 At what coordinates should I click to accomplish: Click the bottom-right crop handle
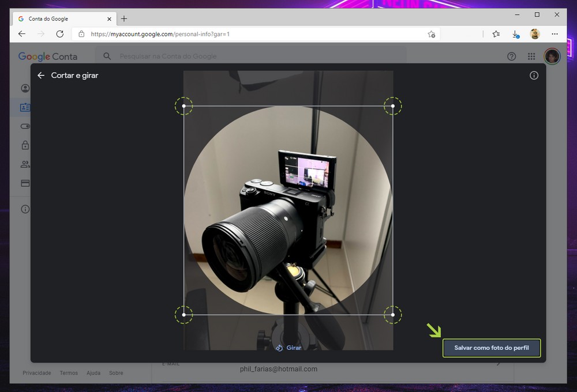click(x=393, y=315)
